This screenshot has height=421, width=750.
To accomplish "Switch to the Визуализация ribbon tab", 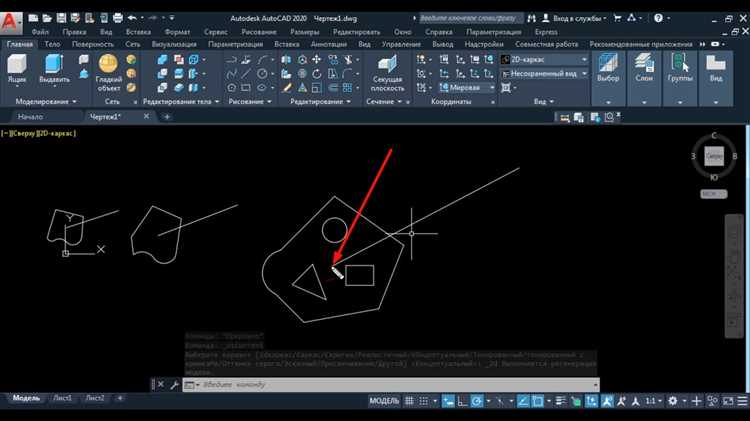I will 174,44.
